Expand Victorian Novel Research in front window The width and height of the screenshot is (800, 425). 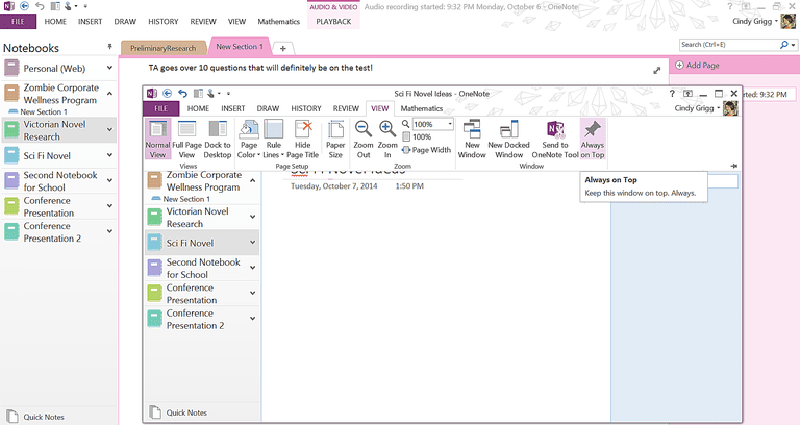point(253,217)
